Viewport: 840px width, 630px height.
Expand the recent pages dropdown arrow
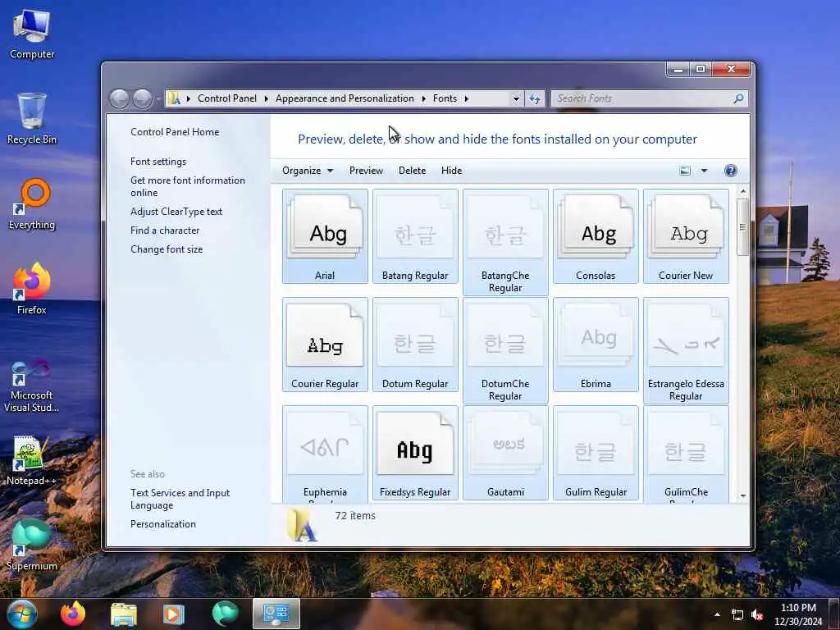point(158,99)
